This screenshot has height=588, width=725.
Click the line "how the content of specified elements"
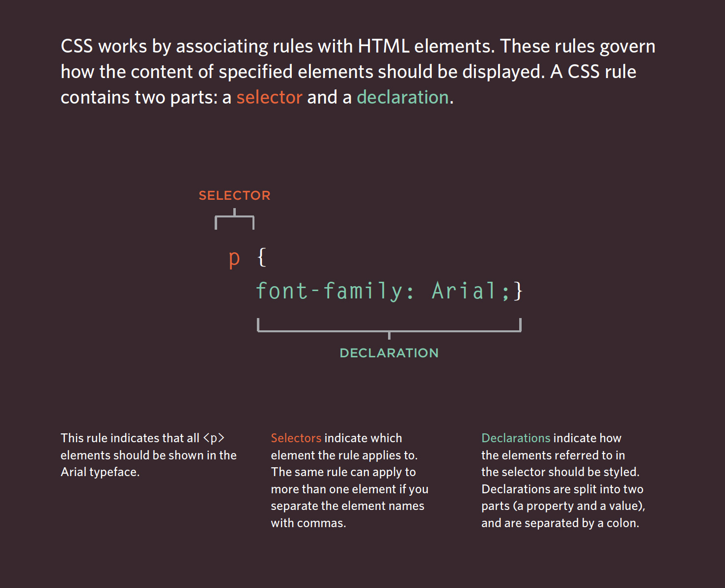(217, 72)
